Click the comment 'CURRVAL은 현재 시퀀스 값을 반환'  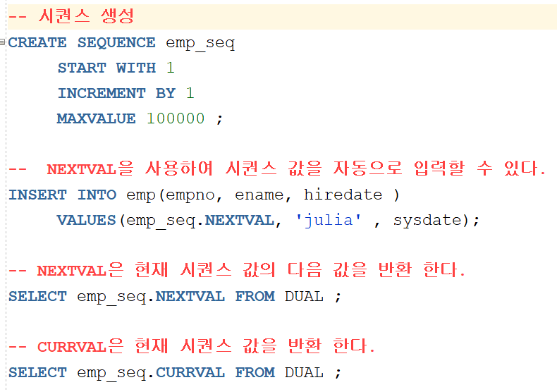[179, 346]
